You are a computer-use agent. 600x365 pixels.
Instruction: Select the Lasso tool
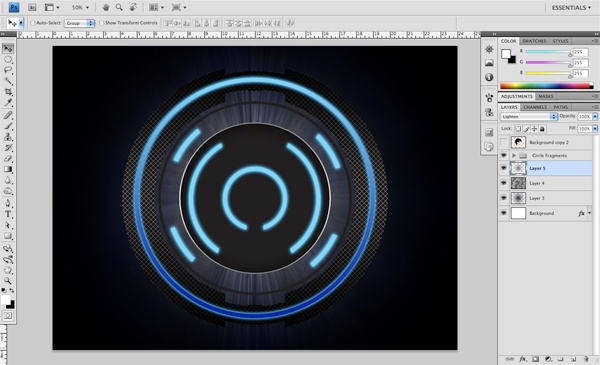pos(8,70)
